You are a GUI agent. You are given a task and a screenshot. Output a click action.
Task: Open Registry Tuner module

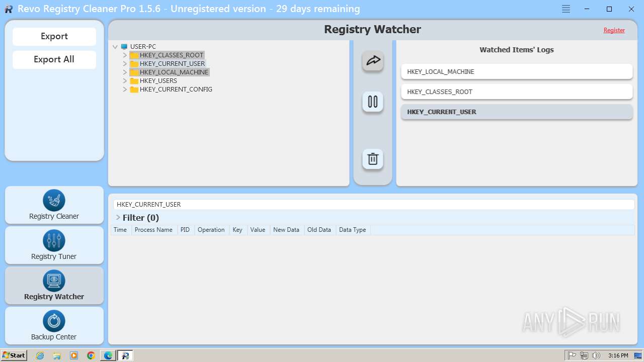[x=54, y=245]
